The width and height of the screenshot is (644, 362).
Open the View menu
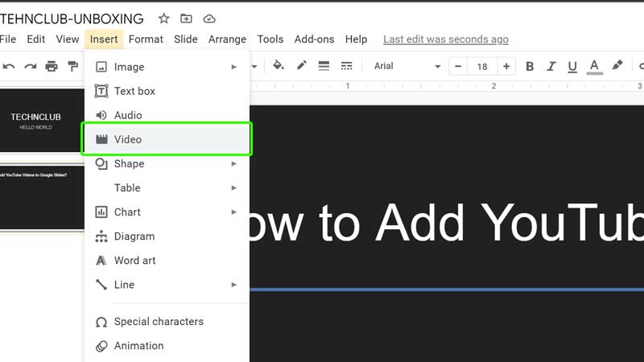tap(68, 39)
